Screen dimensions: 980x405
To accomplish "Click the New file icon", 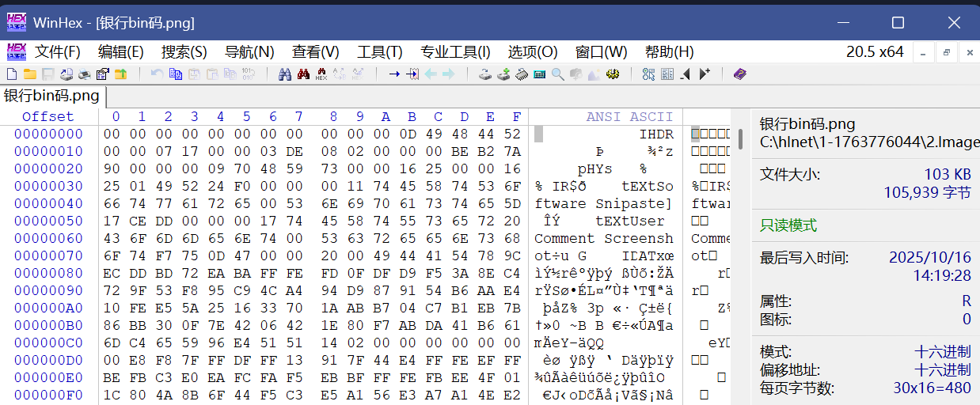I will click(x=11, y=74).
